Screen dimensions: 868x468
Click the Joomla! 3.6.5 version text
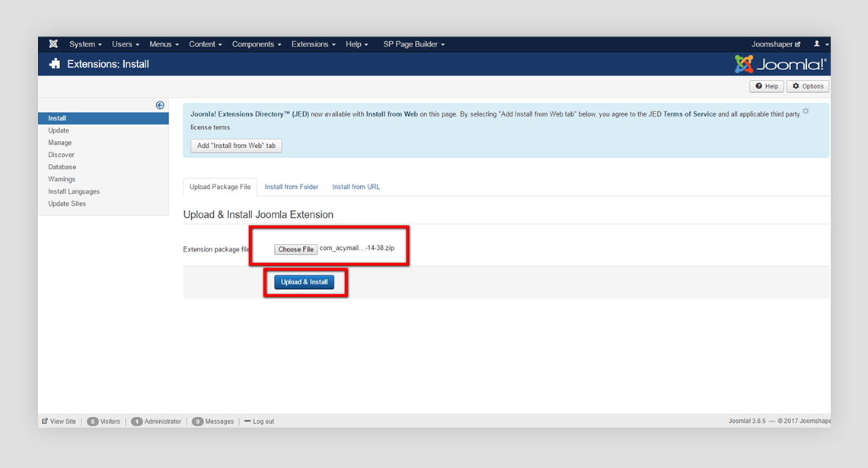pos(747,422)
